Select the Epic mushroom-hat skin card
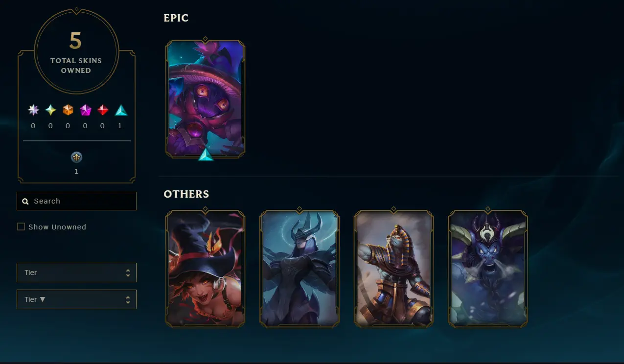The width and height of the screenshot is (624, 364). (x=206, y=99)
